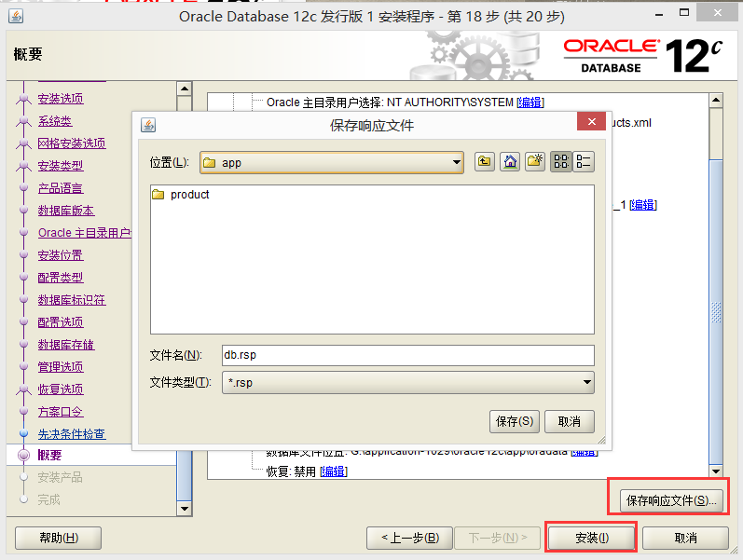Open the 方案口令 step link
The image size is (743, 560).
[x=61, y=412]
